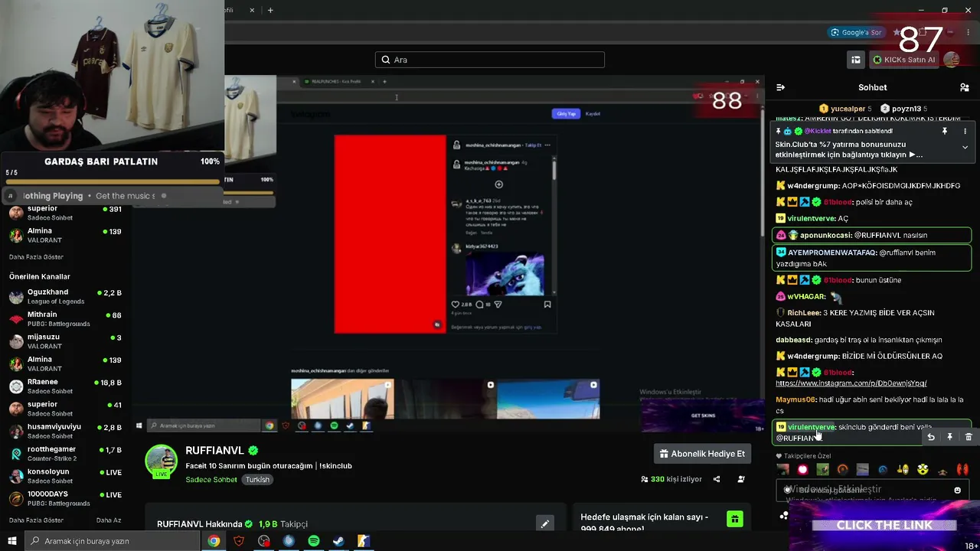Open the 10000DAYS channel
Image resolution: width=980 pixels, height=551 pixels.
click(66, 498)
